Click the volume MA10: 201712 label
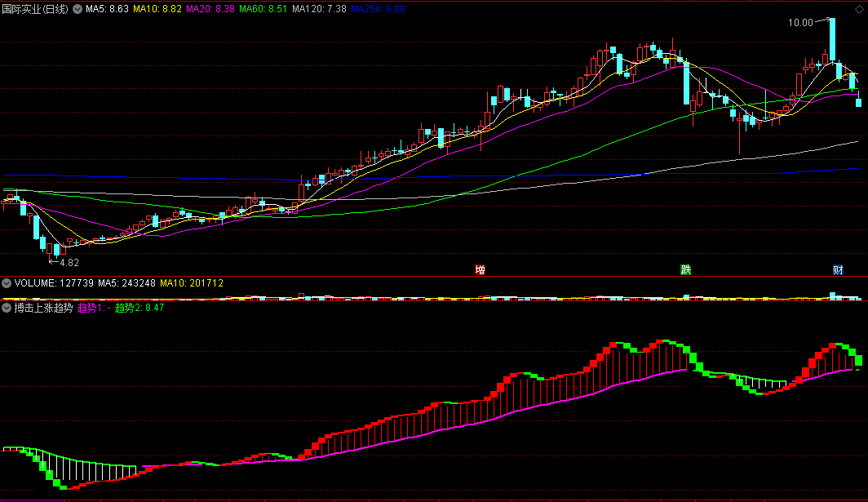Screen dimensions: 868x502 click(192, 283)
